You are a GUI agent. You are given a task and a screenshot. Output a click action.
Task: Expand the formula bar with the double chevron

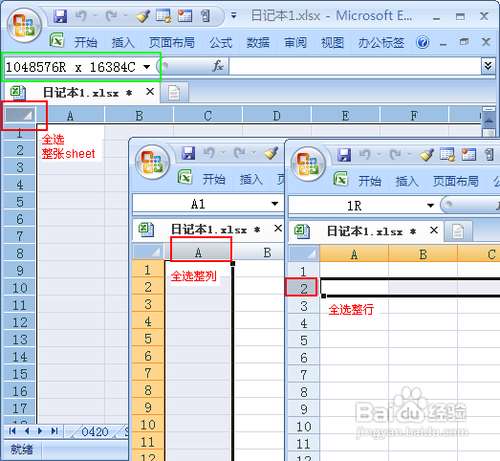pos(488,66)
